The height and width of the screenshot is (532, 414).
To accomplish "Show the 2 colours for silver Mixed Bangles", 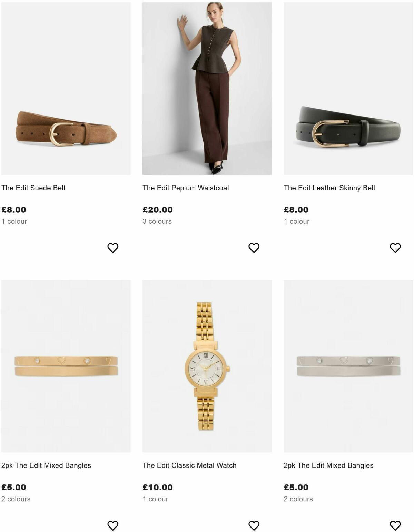I will coord(298,499).
